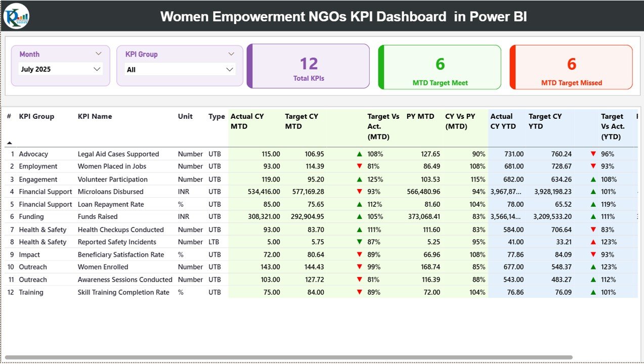Click green triangle beside Legal Aid Cases 108%
644x364 pixels.
click(x=359, y=154)
